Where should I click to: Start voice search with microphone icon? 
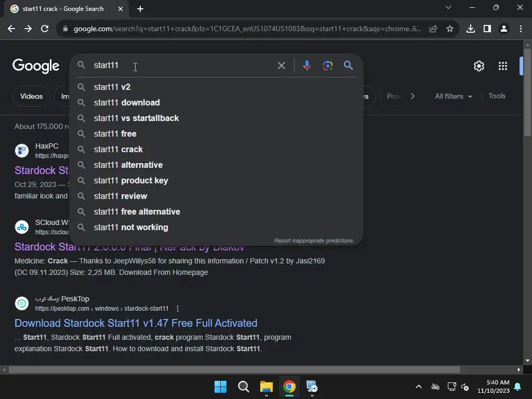pos(307,65)
